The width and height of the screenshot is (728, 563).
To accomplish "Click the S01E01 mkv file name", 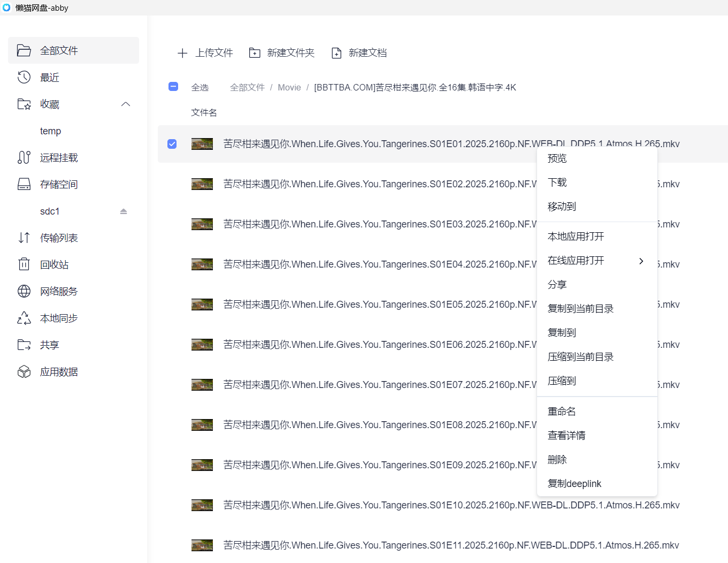I will 451,144.
